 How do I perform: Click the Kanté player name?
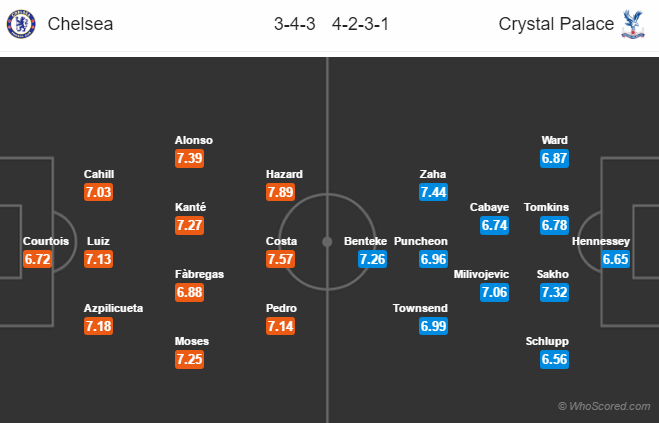[x=189, y=207]
